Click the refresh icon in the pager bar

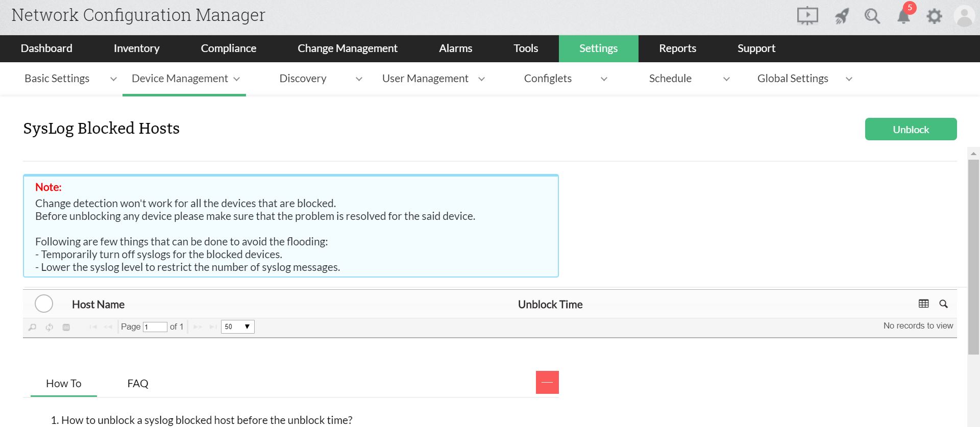pyautogui.click(x=50, y=327)
